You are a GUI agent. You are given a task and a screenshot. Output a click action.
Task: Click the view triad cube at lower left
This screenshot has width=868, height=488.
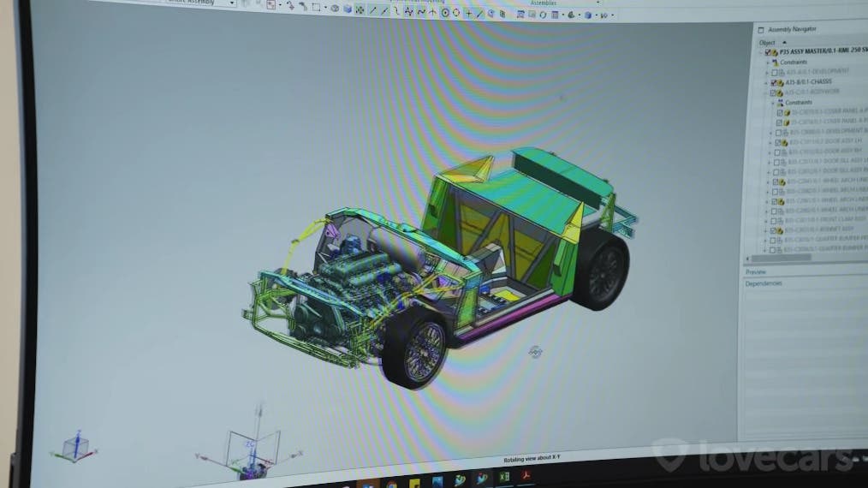[74, 447]
